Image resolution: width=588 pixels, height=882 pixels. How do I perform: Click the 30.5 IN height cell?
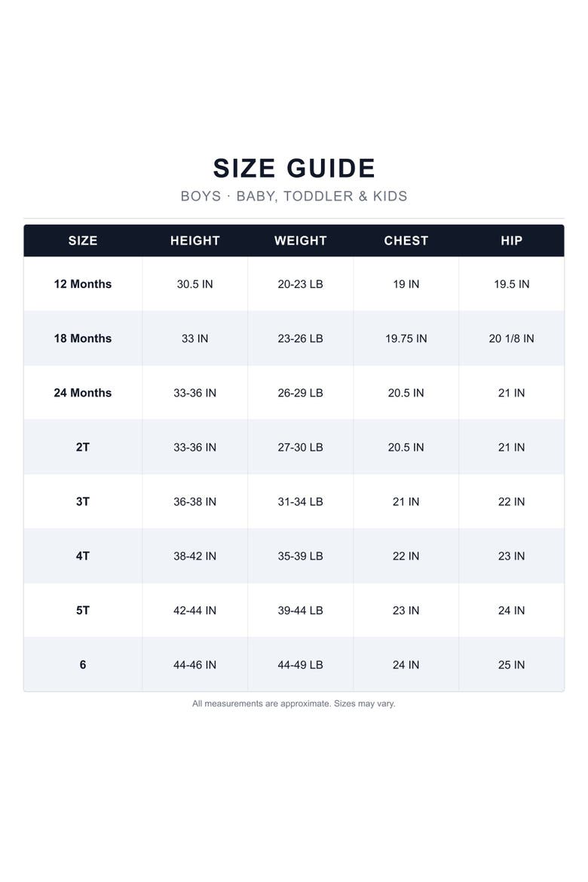194,284
